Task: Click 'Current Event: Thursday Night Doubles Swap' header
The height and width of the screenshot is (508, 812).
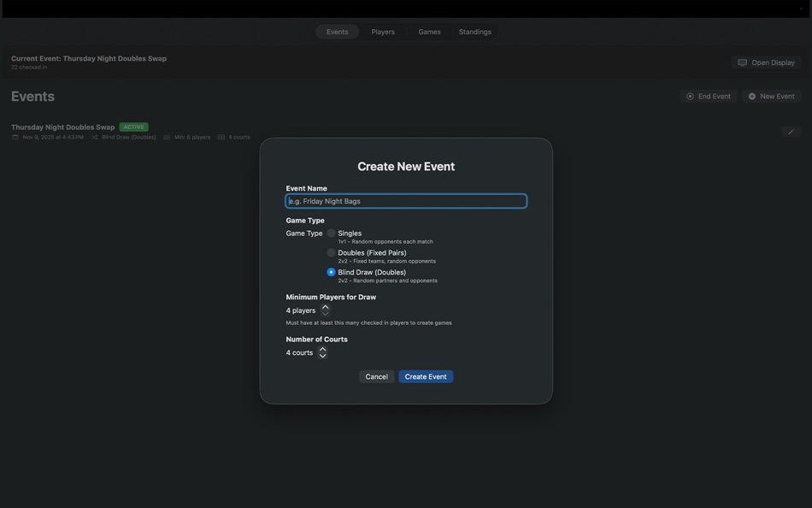Action: pyautogui.click(x=89, y=58)
